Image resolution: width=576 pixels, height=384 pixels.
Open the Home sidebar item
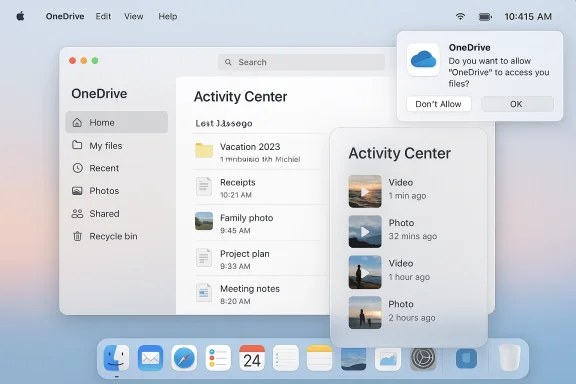(116, 122)
